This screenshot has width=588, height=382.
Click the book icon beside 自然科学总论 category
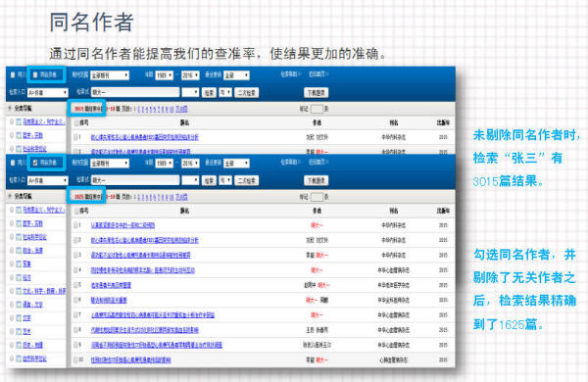coord(19,358)
